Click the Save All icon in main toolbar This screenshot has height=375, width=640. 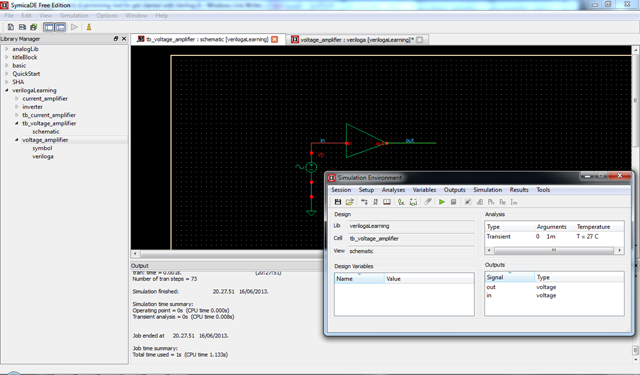click(33, 27)
